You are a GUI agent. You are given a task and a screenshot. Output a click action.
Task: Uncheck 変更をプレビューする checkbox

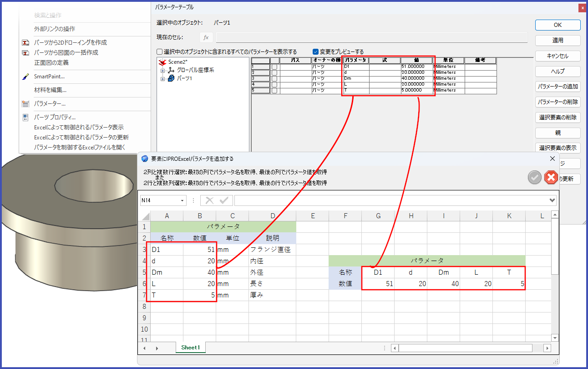[315, 52]
